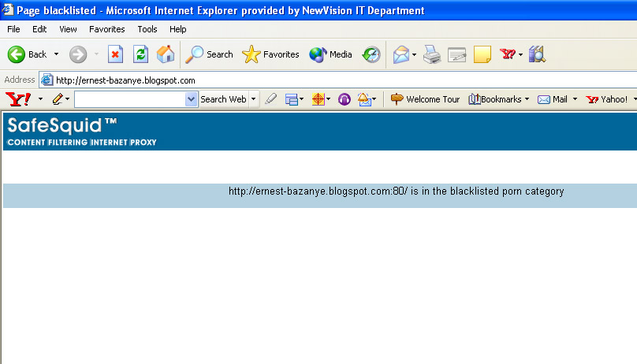Refresh the page with the green arrows icon

pos(140,54)
